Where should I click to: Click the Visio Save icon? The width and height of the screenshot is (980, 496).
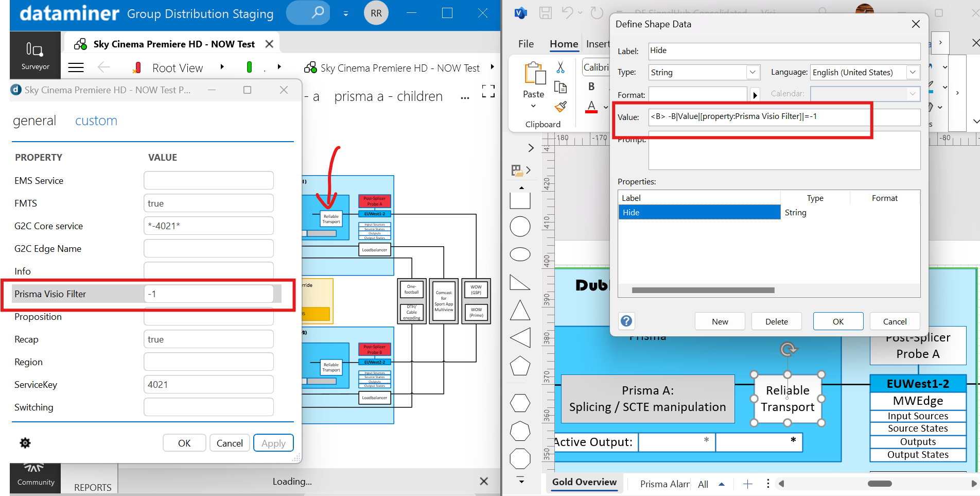coord(546,13)
